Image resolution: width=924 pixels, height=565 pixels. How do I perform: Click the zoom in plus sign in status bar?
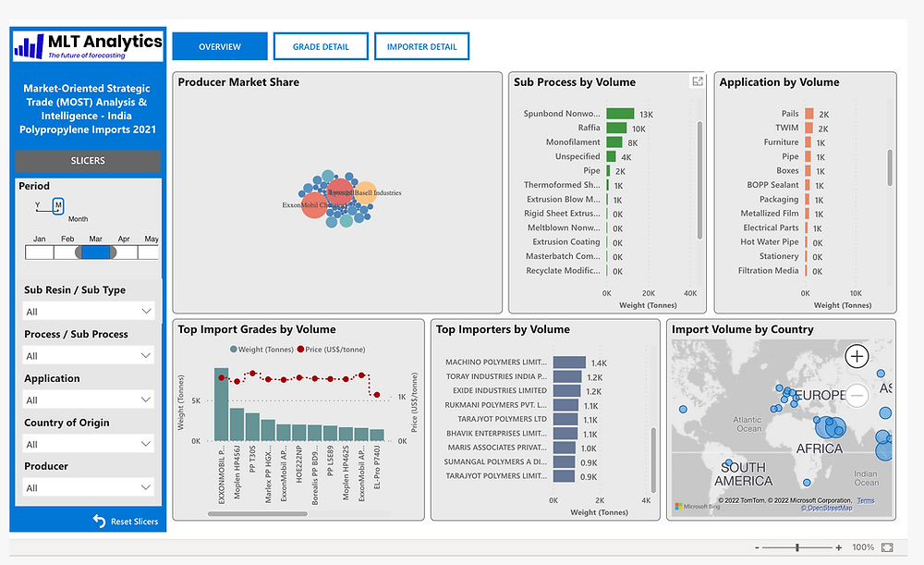[x=839, y=548]
